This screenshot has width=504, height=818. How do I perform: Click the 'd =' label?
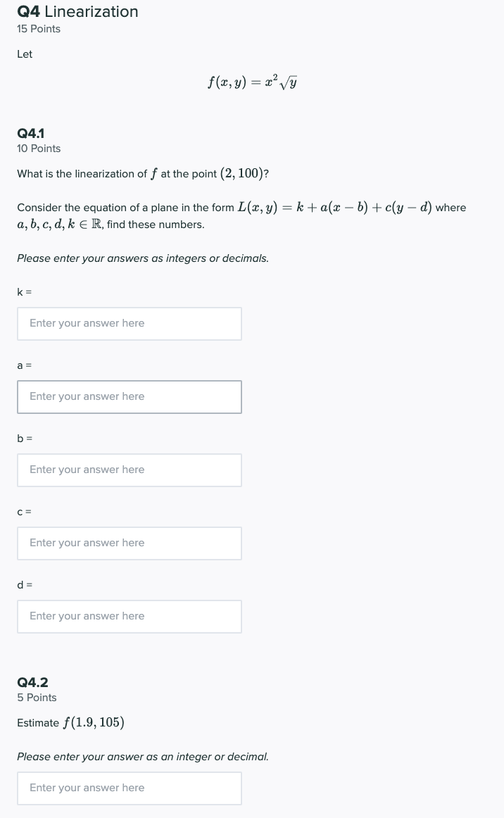(x=24, y=585)
